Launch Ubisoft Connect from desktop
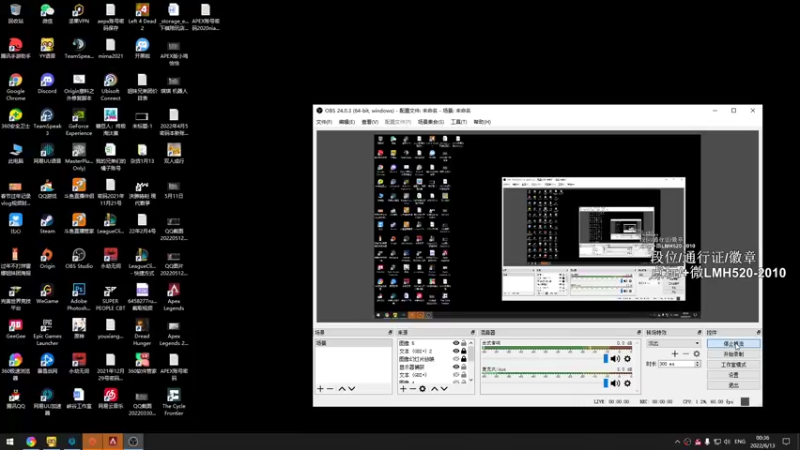 (110, 87)
